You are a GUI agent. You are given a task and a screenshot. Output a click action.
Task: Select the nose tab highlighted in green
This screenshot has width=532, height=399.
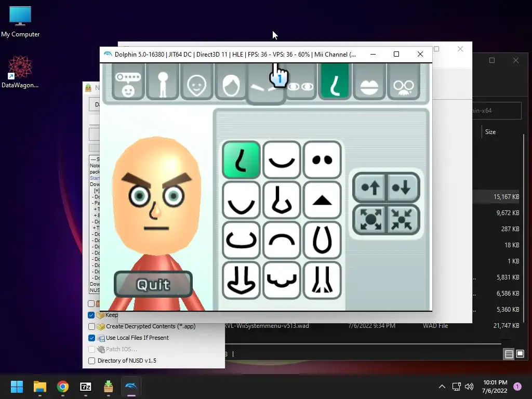[335, 83]
